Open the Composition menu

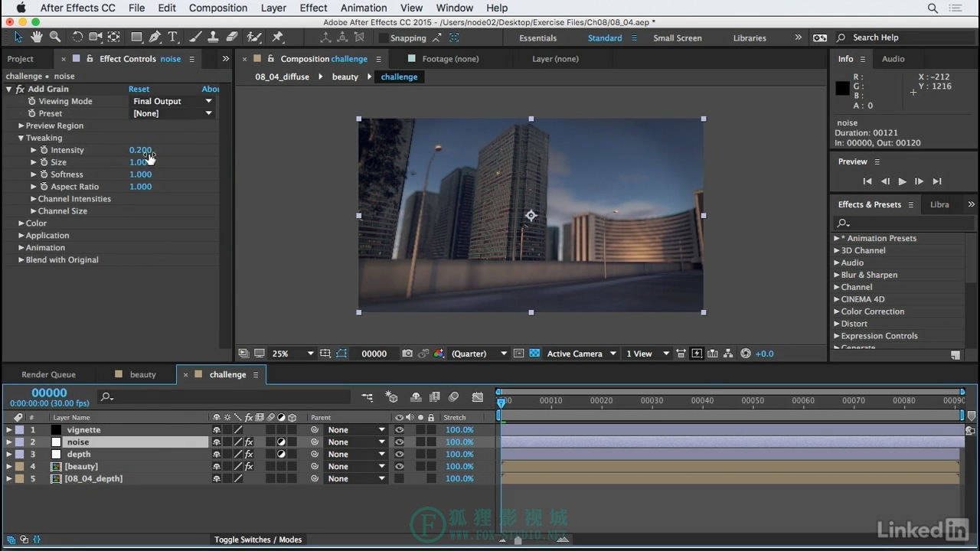pos(218,8)
